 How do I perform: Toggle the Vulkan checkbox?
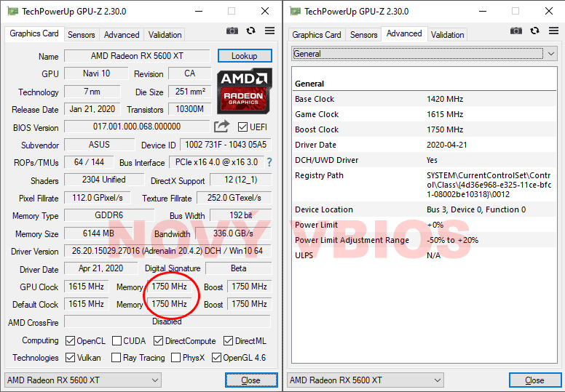pos(71,357)
